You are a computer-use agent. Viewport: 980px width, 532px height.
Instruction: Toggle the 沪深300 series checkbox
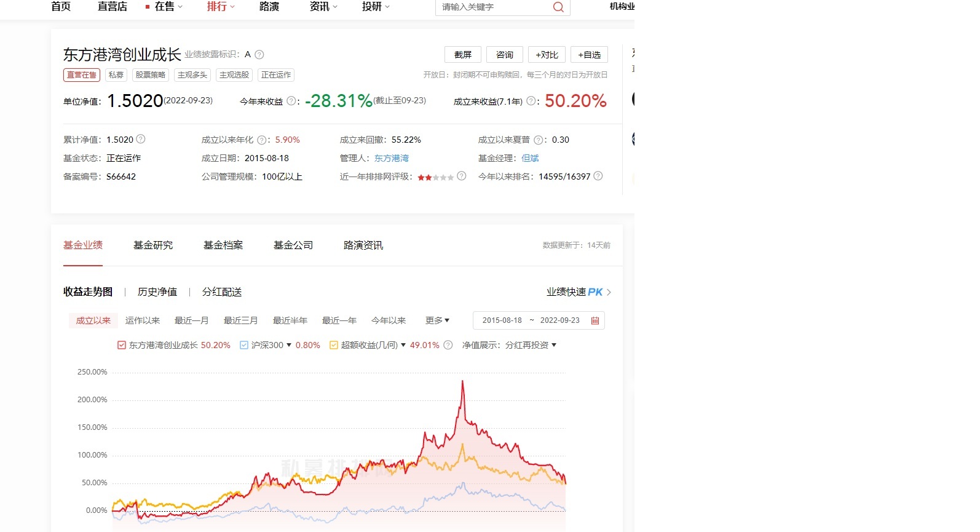pos(244,345)
